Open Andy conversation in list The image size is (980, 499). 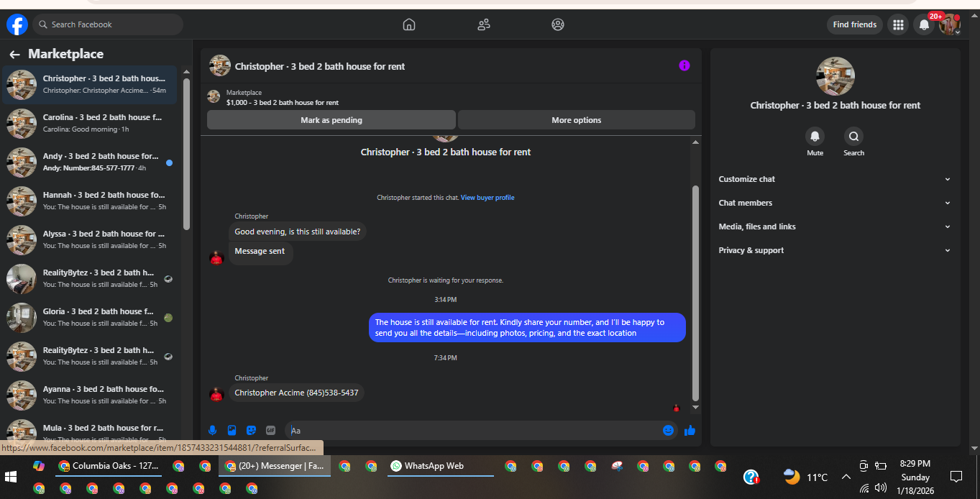tap(90, 162)
